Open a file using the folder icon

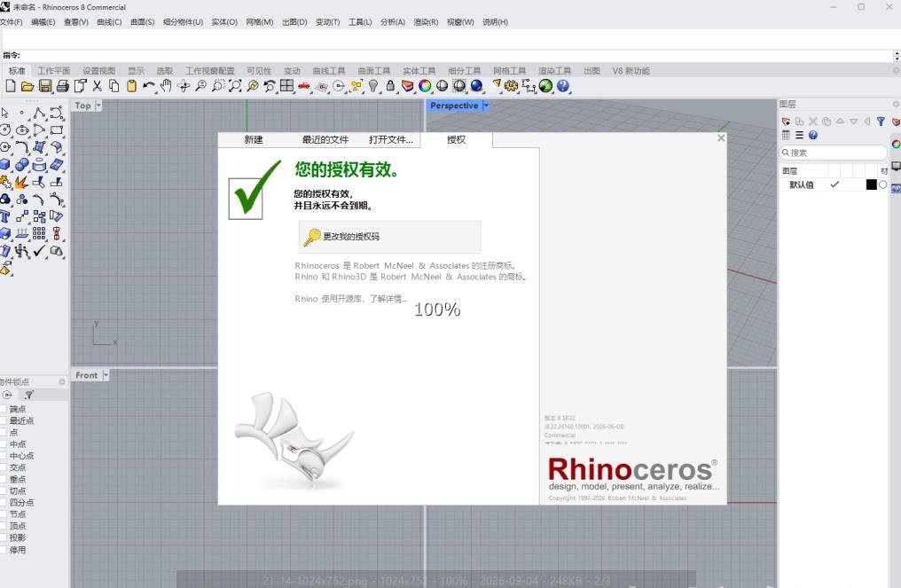coord(27,86)
